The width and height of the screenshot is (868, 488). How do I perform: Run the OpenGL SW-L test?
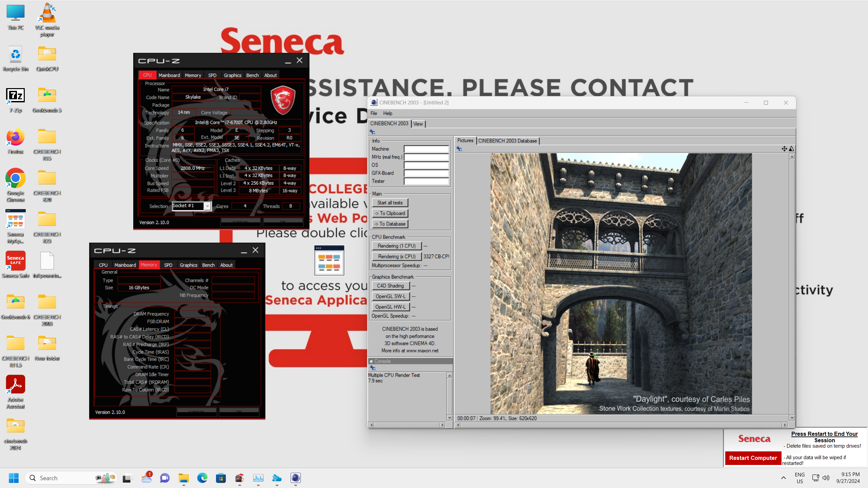pos(391,296)
